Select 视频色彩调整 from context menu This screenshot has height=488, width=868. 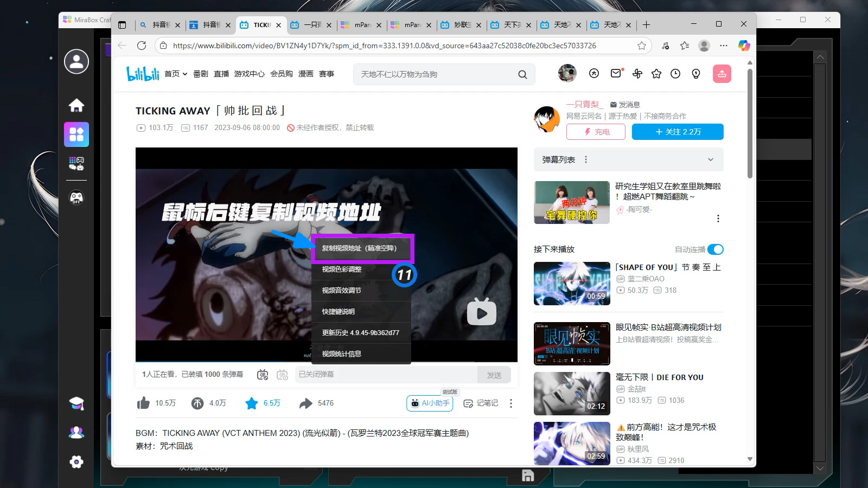click(361, 269)
